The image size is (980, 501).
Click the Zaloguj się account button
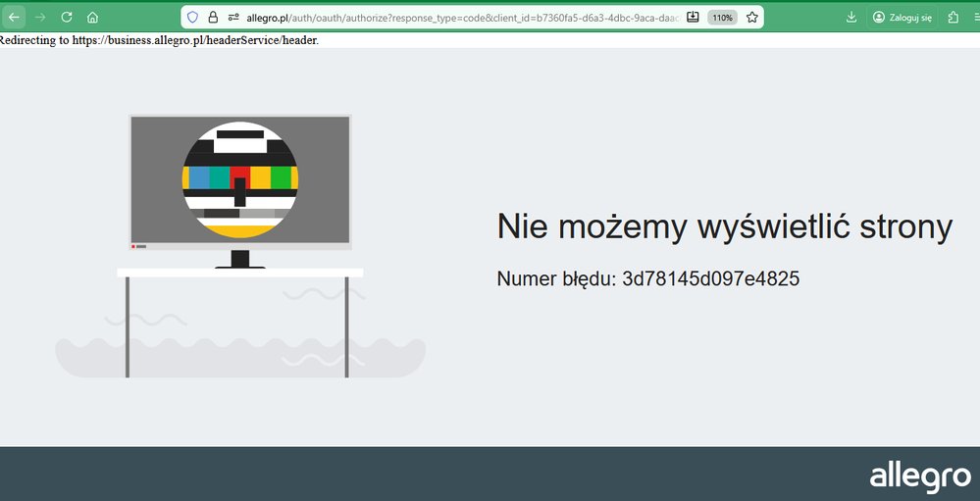coord(903,18)
